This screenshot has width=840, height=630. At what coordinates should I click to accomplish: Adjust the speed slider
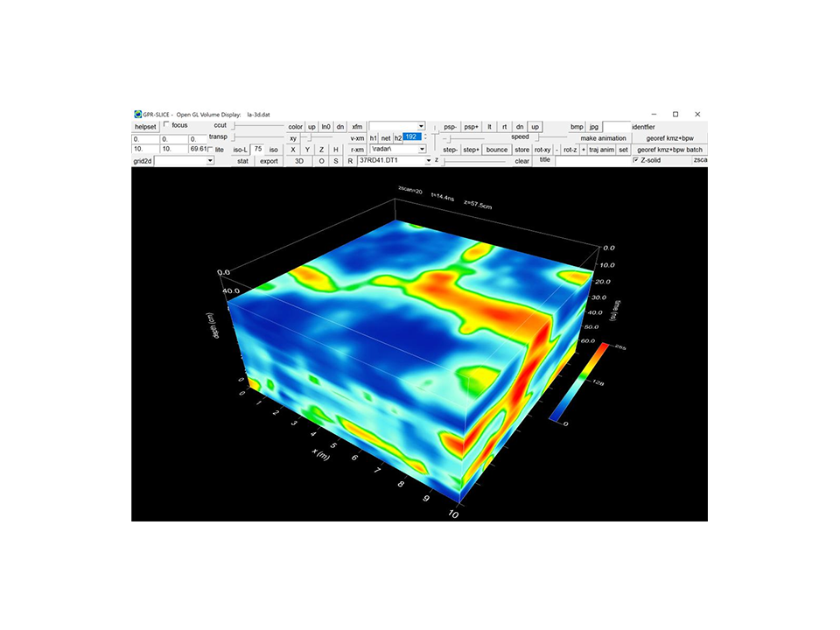(x=537, y=137)
